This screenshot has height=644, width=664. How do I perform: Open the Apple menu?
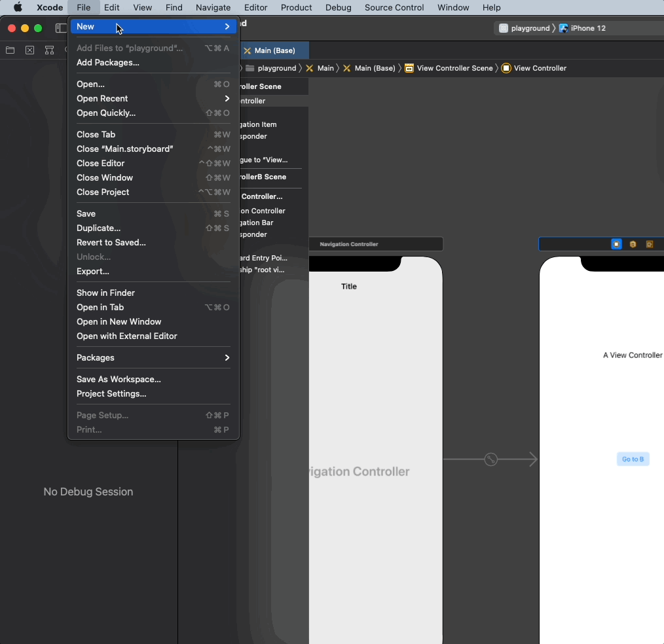point(18,8)
